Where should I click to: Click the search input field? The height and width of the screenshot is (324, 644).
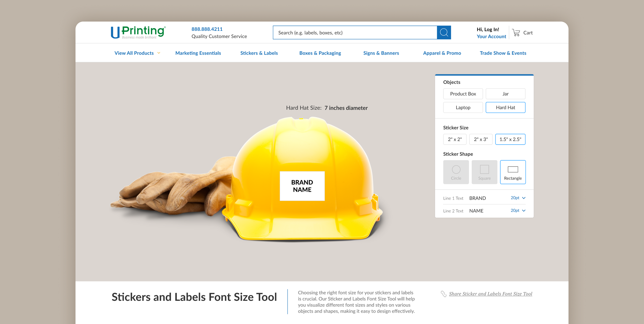[x=355, y=33]
